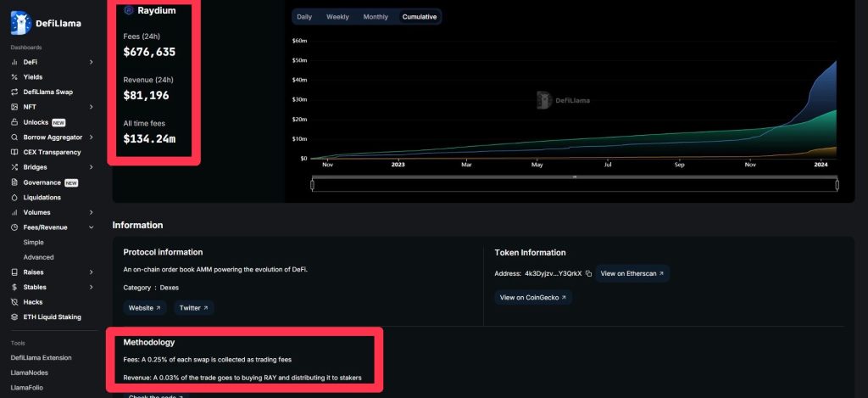Viewport: 868px width, 398px height.
Task: Switch chart to Weekly view
Action: tap(337, 17)
